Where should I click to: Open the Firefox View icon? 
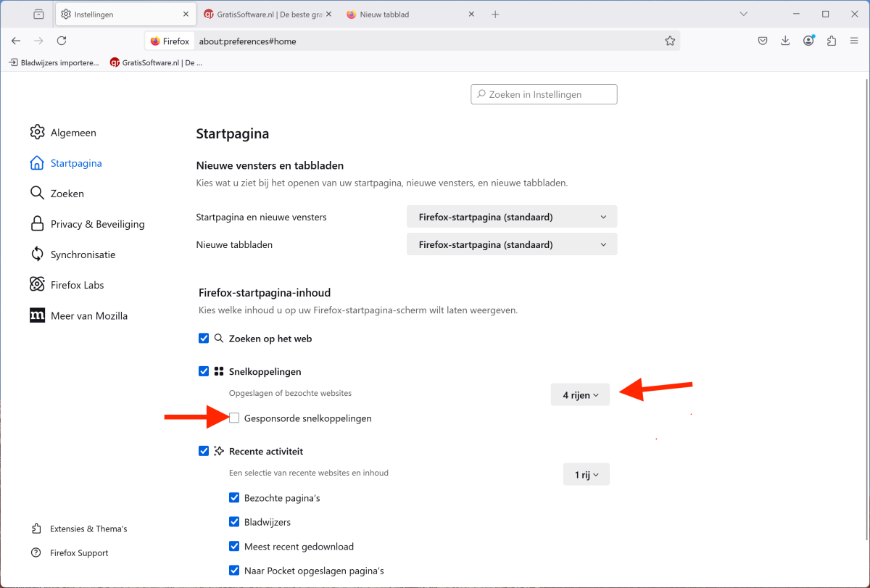[38, 15]
